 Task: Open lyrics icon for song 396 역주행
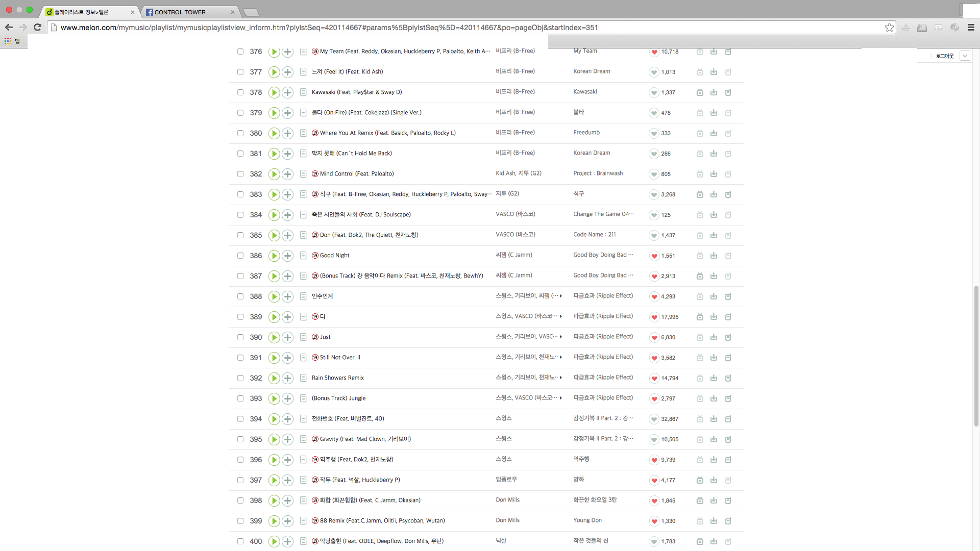tap(303, 460)
